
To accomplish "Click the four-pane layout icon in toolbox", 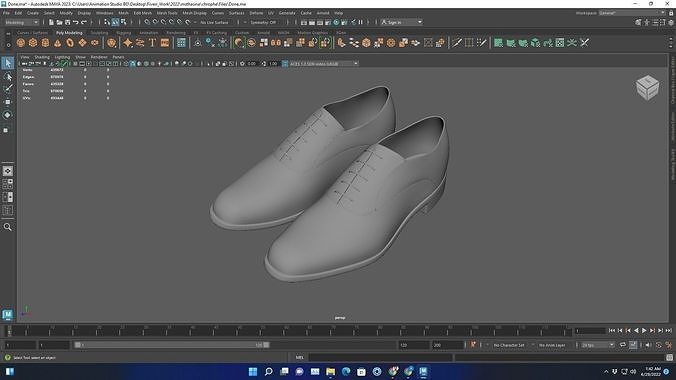I will 8,184.
